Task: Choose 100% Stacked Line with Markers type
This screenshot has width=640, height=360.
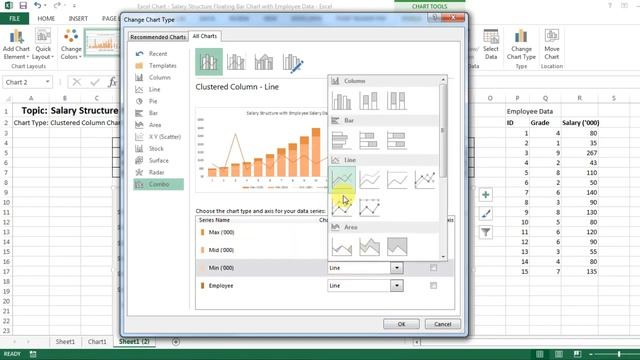Action: (369, 207)
